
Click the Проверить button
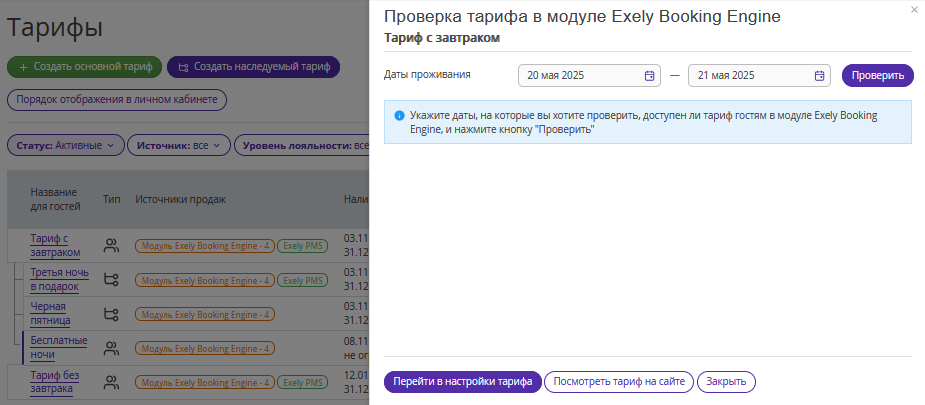(x=877, y=75)
